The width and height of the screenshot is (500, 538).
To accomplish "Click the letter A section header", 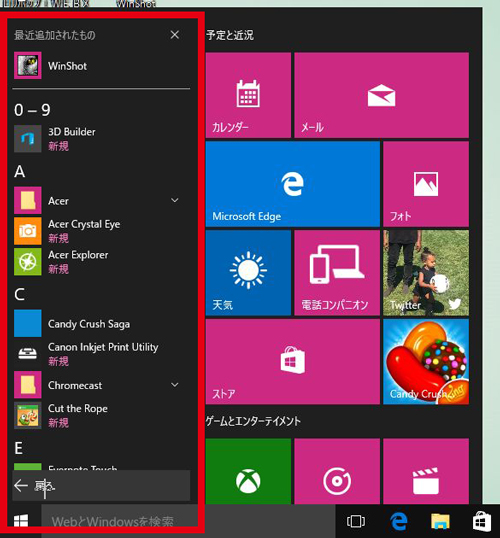I will [x=20, y=171].
